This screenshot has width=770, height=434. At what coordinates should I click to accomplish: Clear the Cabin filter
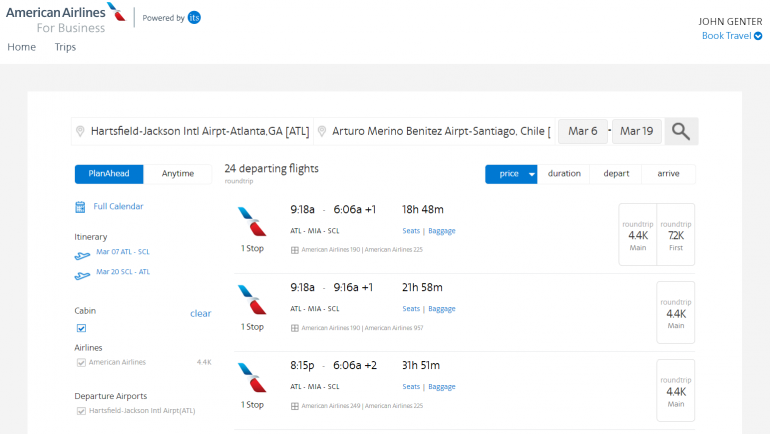[200, 313]
